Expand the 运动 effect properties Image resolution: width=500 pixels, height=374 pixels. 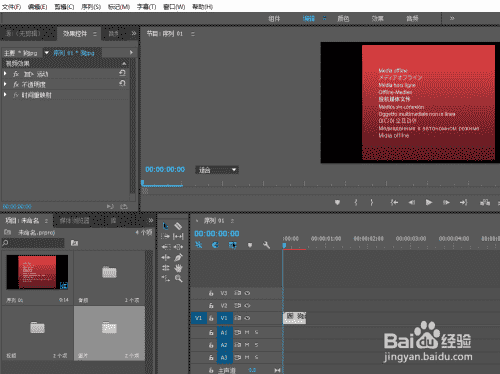[x=5, y=74]
